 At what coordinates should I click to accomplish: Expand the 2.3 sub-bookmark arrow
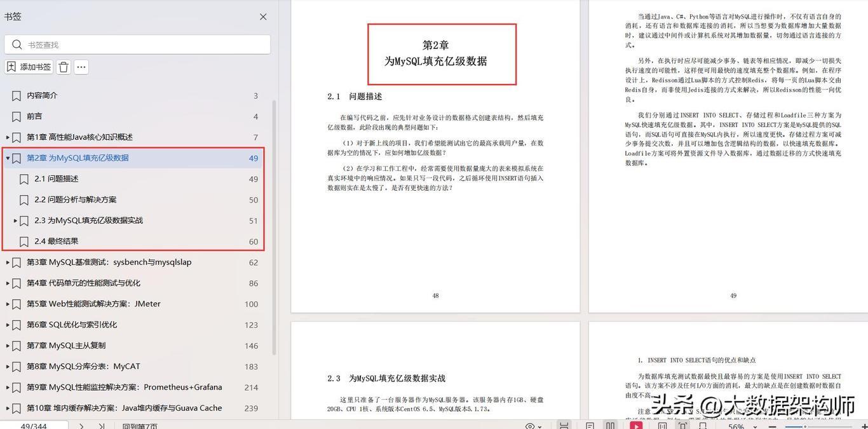click(15, 221)
